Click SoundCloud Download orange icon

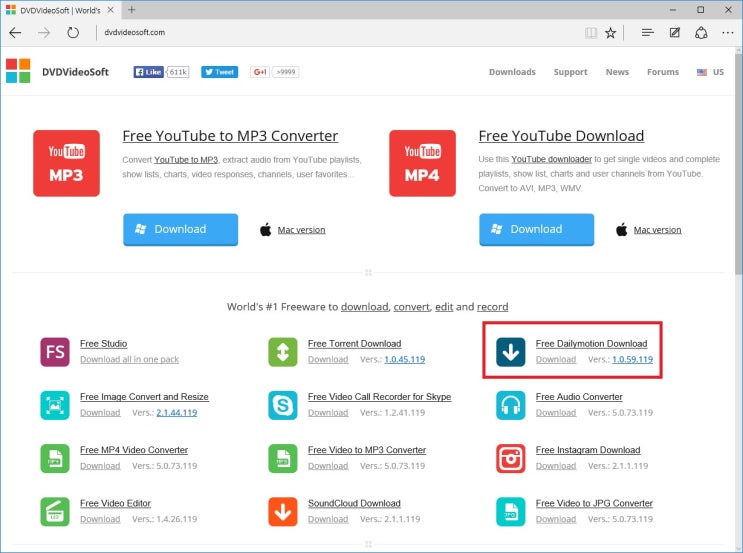pos(283,512)
